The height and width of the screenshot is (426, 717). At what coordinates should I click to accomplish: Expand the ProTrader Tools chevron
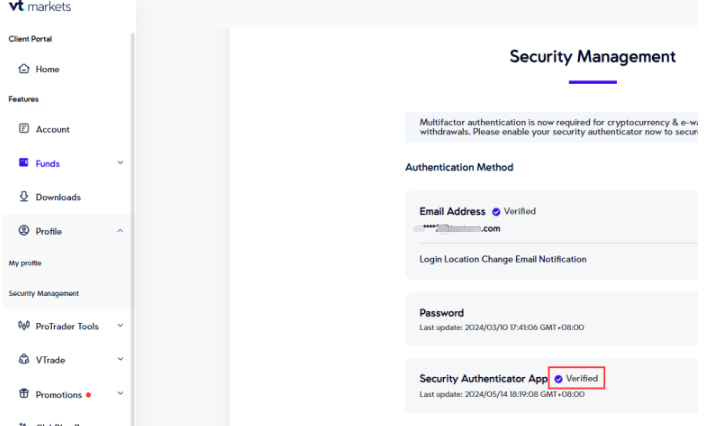[120, 326]
